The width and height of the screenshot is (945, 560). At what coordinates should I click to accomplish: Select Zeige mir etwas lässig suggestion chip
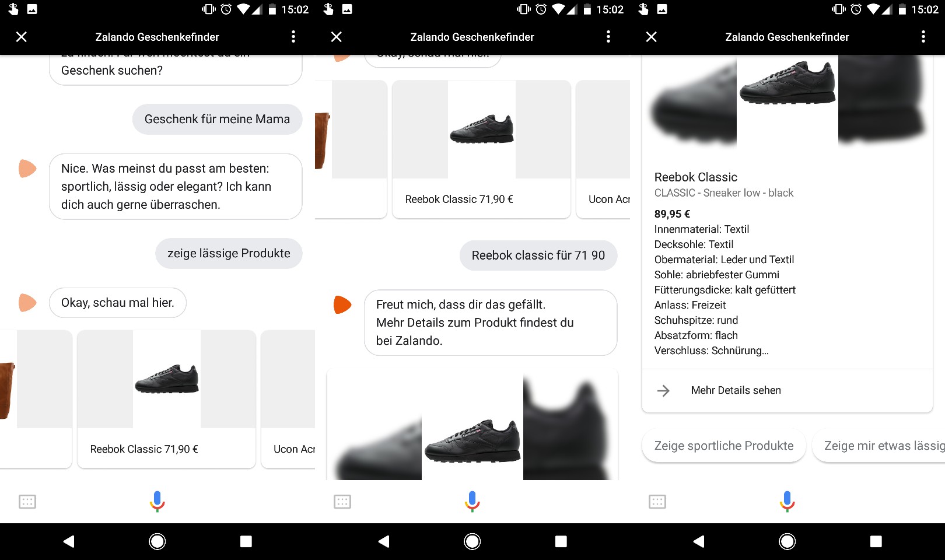point(878,446)
